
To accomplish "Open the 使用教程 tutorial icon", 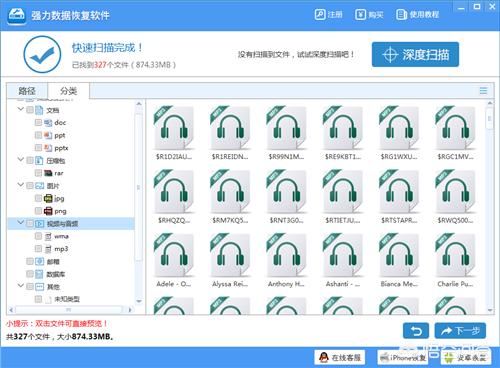I will click(x=401, y=14).
